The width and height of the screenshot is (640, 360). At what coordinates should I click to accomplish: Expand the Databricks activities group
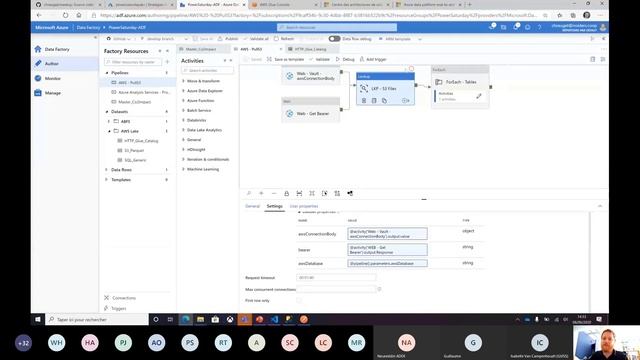click(x=196, y=120)
